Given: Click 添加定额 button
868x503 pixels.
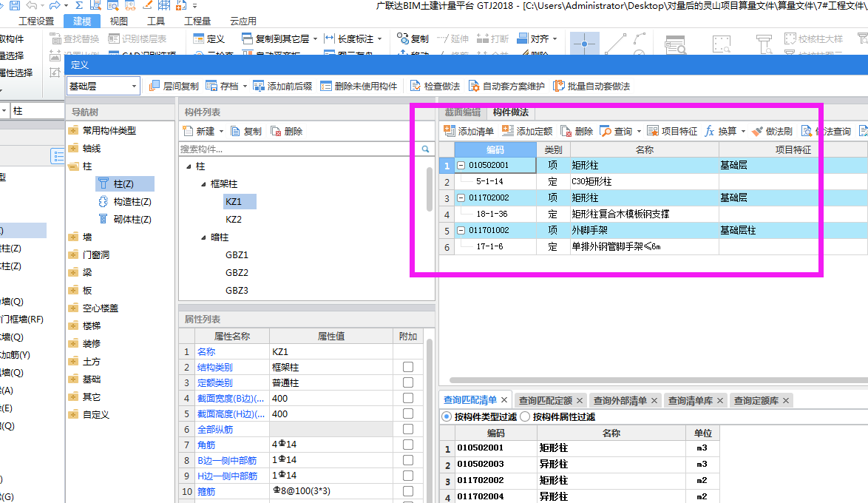Looking at the screenshot, I should pyautogui.click(x=527, y=131).
